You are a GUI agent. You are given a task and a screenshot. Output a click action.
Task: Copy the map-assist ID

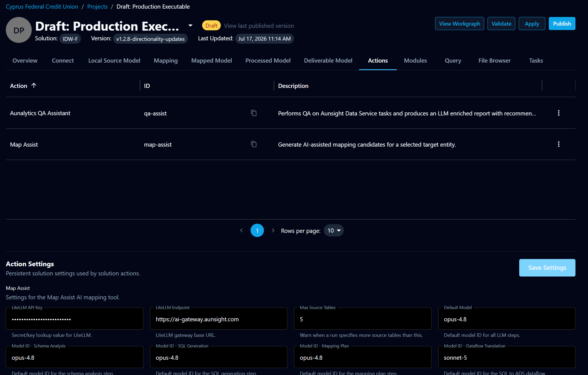coord(254,144)
